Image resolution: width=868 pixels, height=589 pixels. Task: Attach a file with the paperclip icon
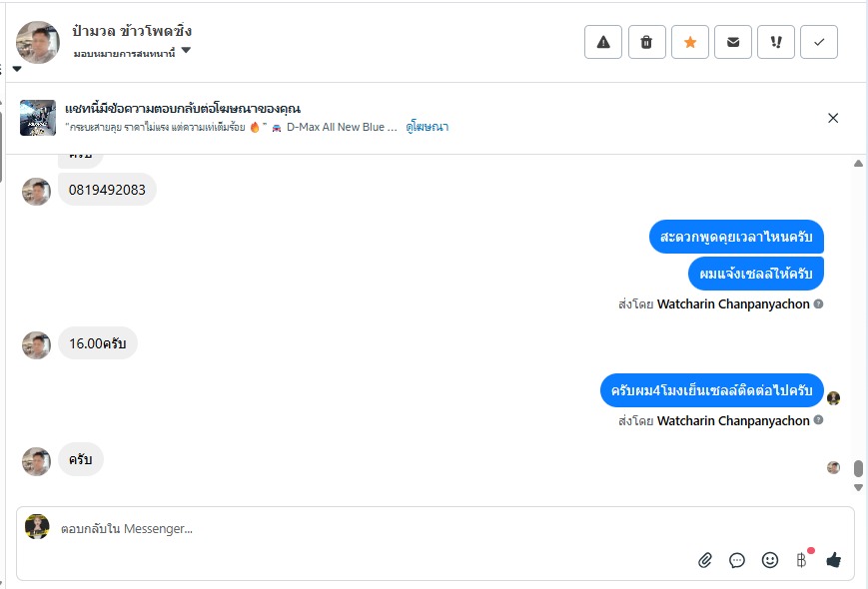point(705,560)
